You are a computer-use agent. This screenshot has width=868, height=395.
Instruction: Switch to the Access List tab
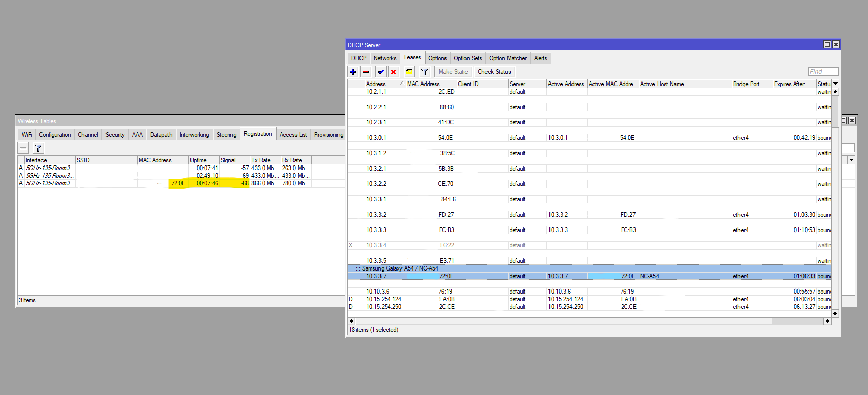[293, 135]
